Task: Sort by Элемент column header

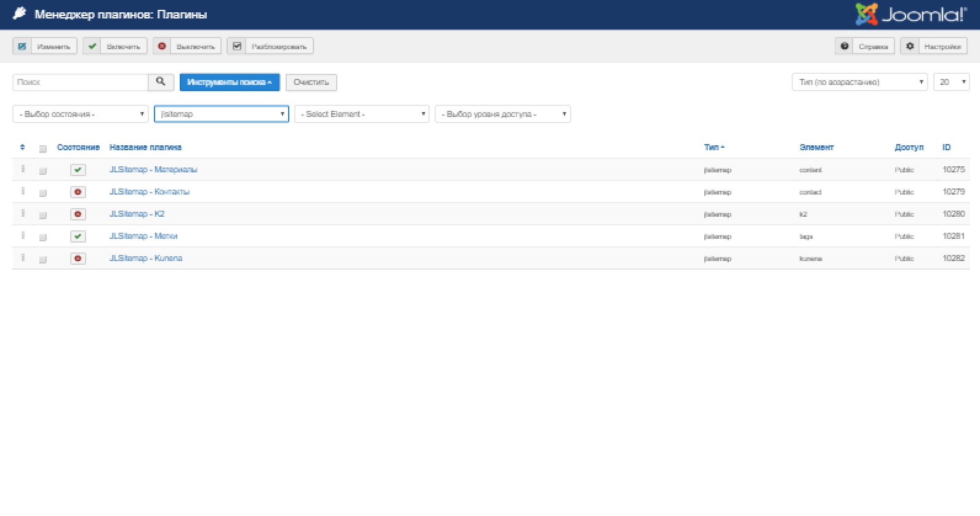Action: click(816, 147)
